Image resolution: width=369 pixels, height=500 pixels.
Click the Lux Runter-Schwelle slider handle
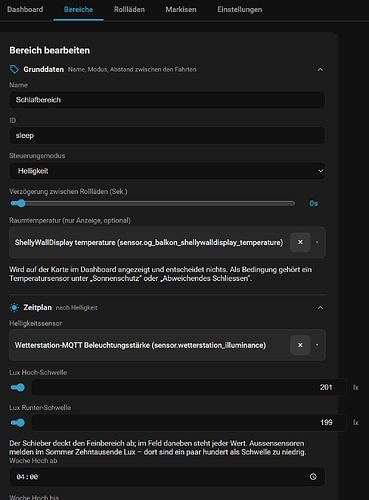(x=21, y=423)
